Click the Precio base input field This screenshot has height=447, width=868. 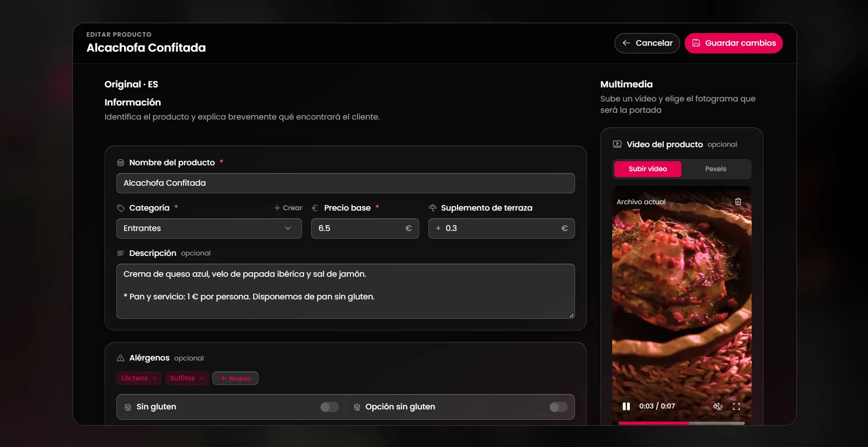coord(365,228)
